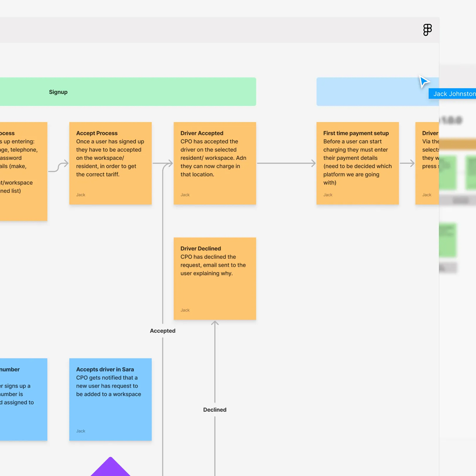The width and height of the screenshot is (476, 476).
Task: Click the Accepted connector label
Action: (x=162, y=330)
